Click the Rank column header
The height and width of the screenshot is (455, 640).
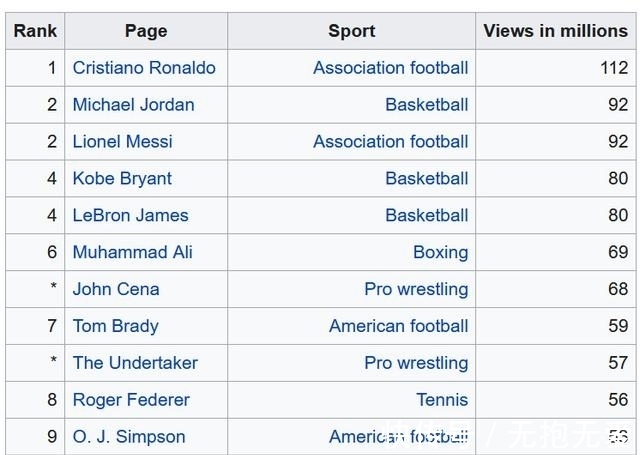[x=35, y=31]
